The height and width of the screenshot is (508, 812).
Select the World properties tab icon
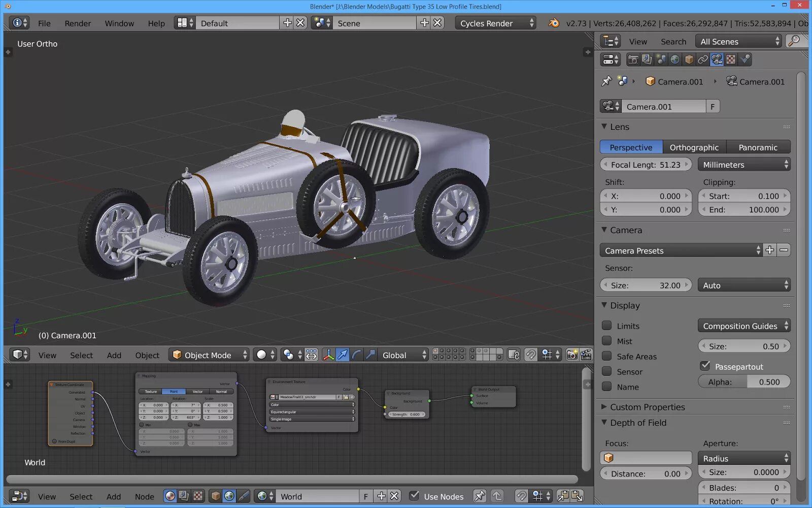pyautogui.click(x=674, y=59)
